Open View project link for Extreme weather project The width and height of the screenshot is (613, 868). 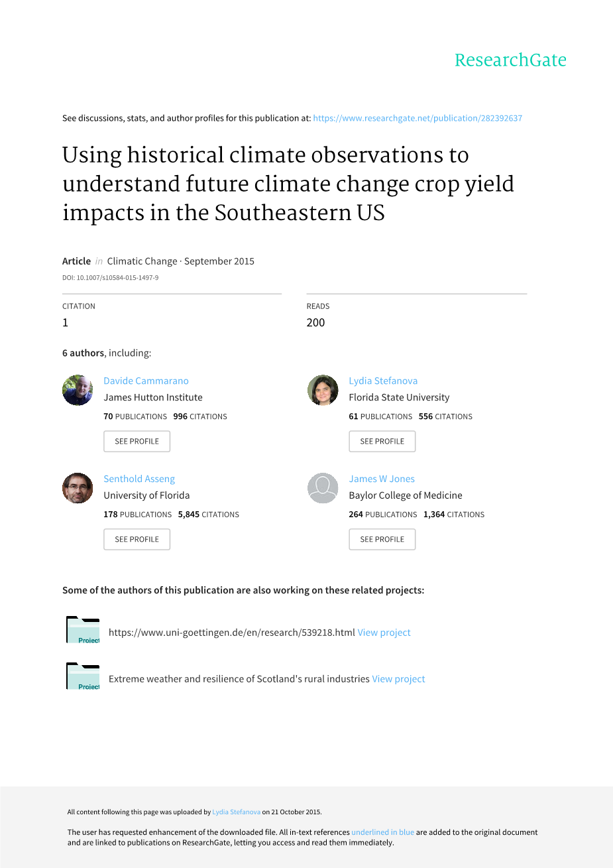pos(398,679)
